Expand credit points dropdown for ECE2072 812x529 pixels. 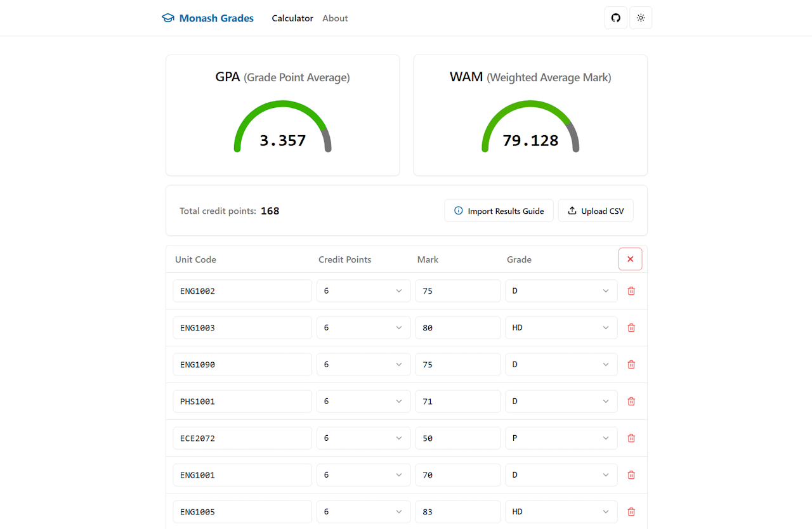point(363,438)
